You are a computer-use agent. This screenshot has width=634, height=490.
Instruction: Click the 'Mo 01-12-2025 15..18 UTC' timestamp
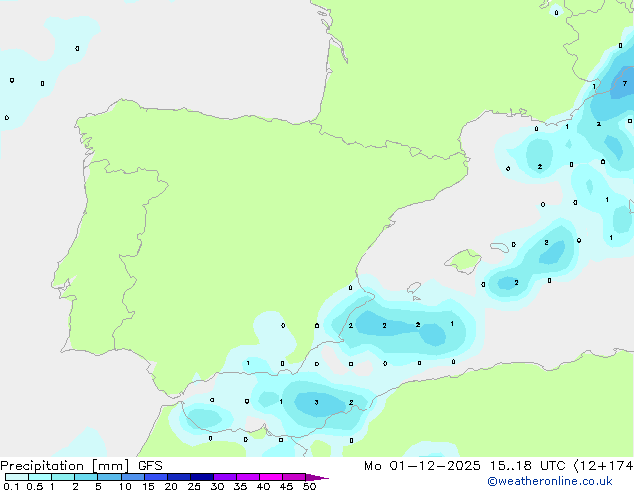coord(465,466)
